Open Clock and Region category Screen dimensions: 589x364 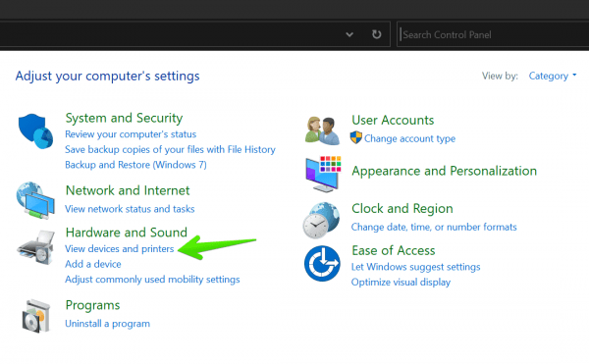click(x=402, y=209)
